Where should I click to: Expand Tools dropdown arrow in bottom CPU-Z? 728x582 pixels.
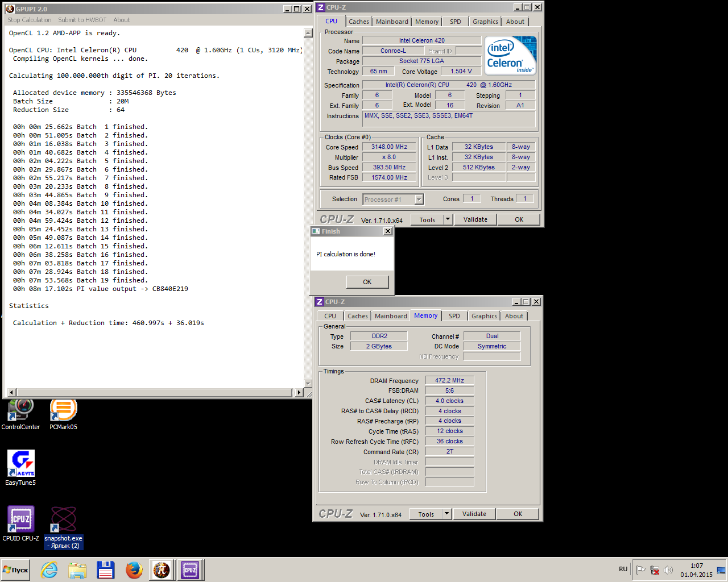[446, 514]
